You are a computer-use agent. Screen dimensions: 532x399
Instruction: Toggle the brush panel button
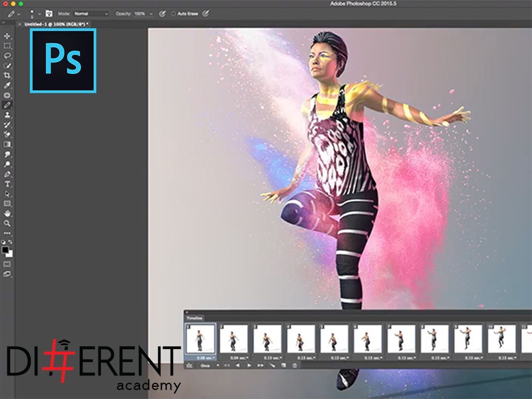point(49,14)
